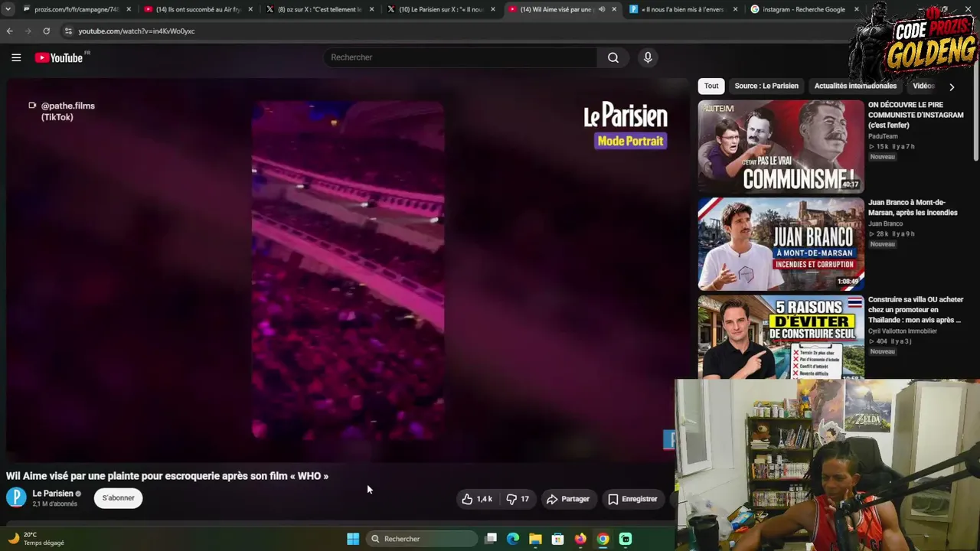Expand more filter chips with the right chevron

coord(952,86)
